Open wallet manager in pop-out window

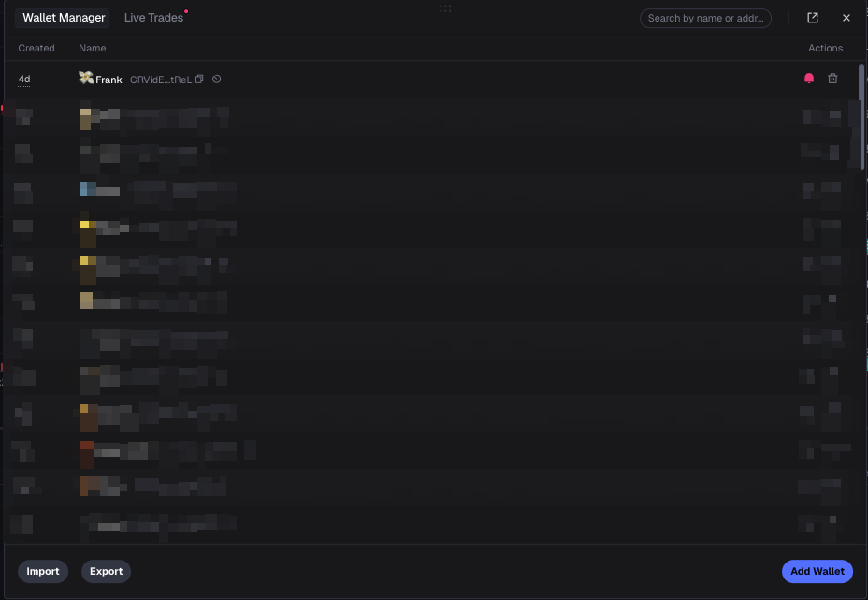(813, 18)
